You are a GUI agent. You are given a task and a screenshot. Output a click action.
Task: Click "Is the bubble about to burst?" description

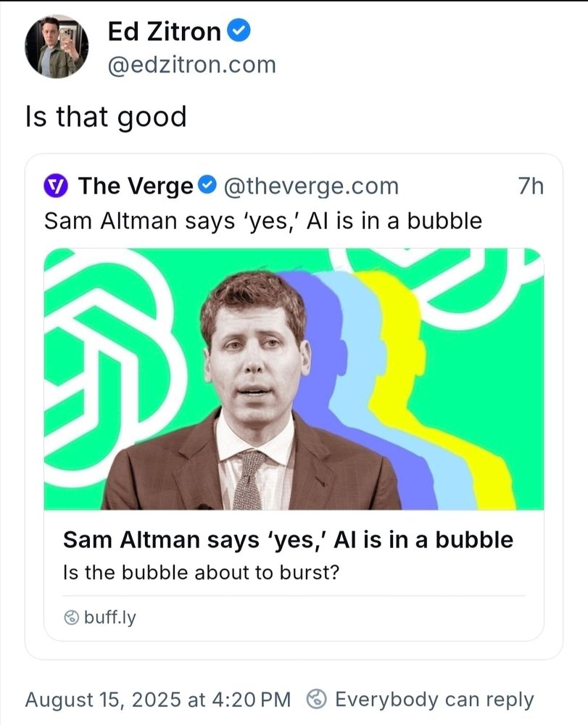point(202,572)
